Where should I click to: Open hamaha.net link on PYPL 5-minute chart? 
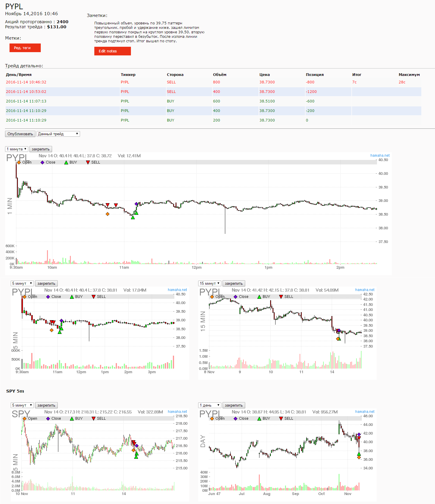177,290
